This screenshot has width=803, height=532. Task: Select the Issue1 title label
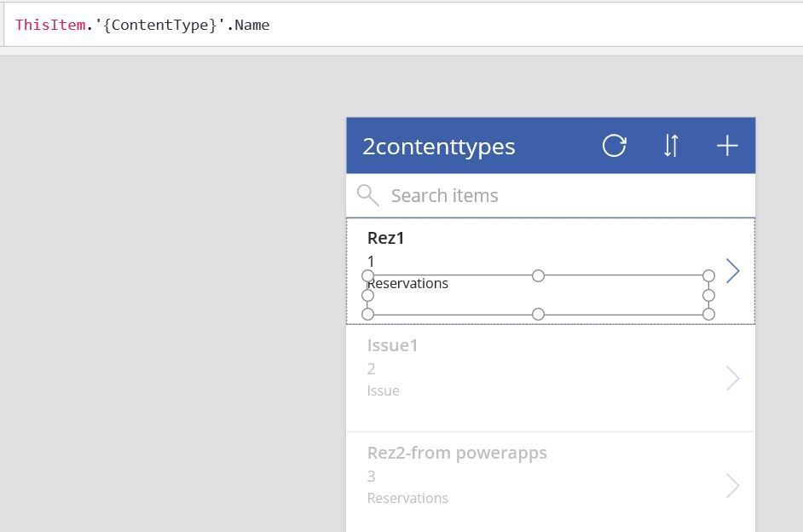click(x=392, y=345)
